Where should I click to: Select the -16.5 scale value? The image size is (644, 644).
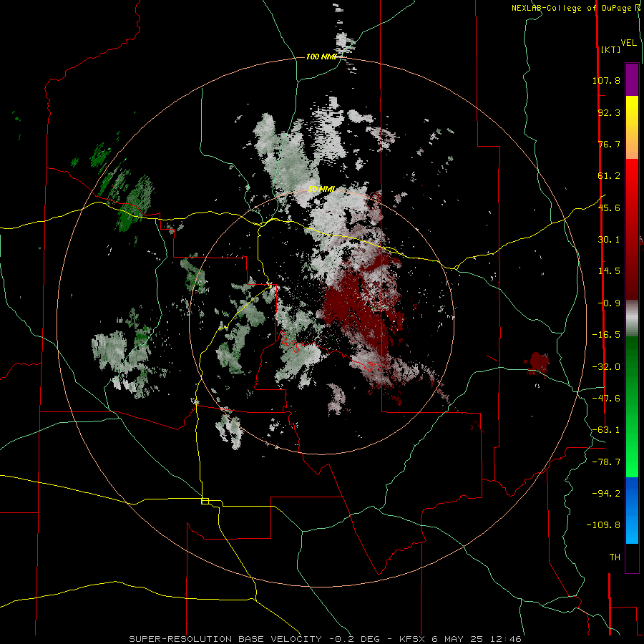click(606, 335)
